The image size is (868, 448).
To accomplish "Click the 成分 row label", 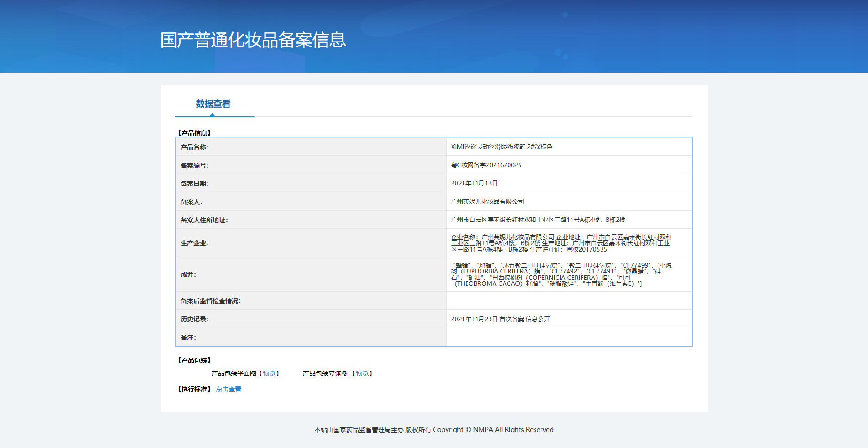I will 188,274.
